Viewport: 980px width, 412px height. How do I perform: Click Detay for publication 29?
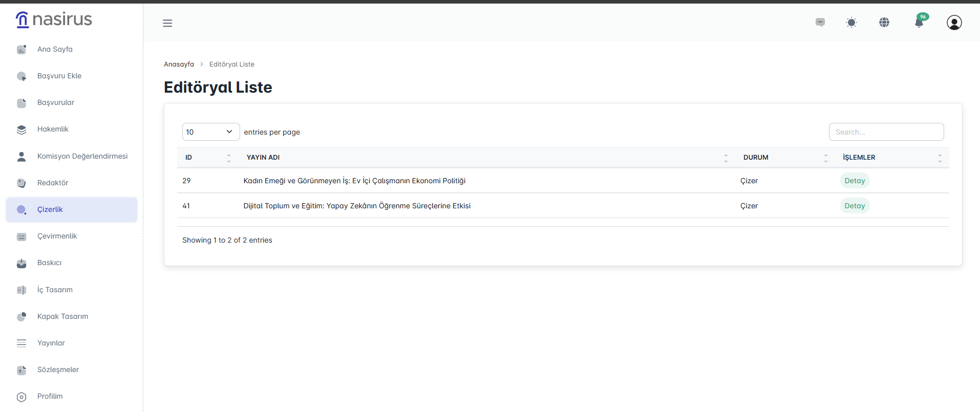tap(855, 181)
